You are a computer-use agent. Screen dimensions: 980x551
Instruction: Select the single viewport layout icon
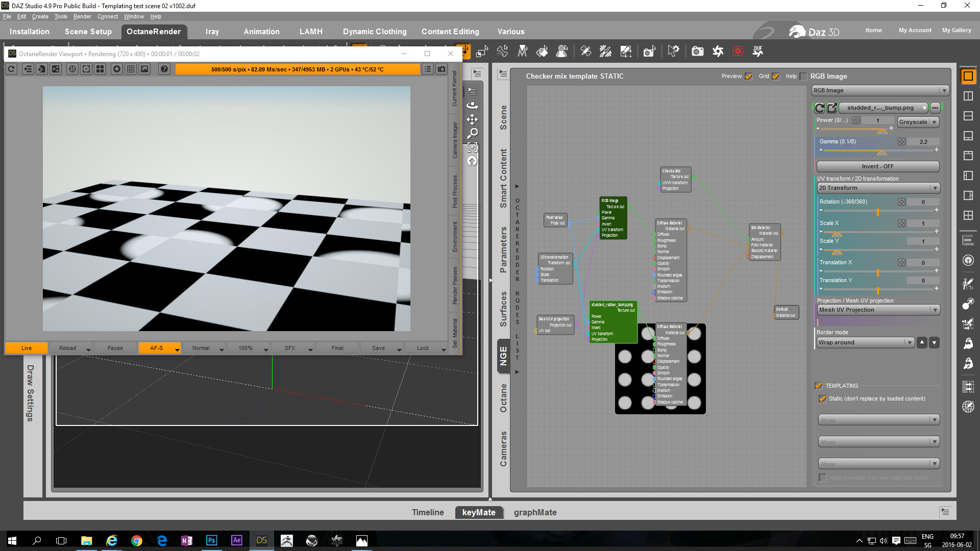[968, 77]
